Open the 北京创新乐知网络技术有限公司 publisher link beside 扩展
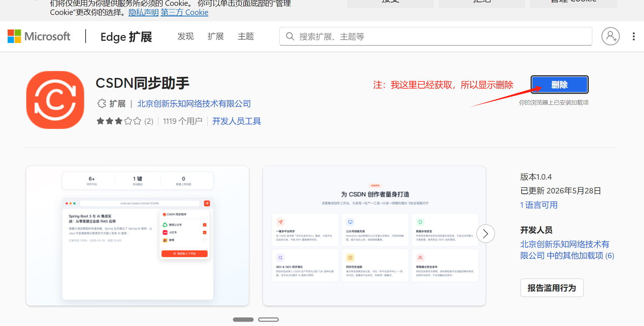The width and height of the screenshot is (644, 326). tap(194, 104)
